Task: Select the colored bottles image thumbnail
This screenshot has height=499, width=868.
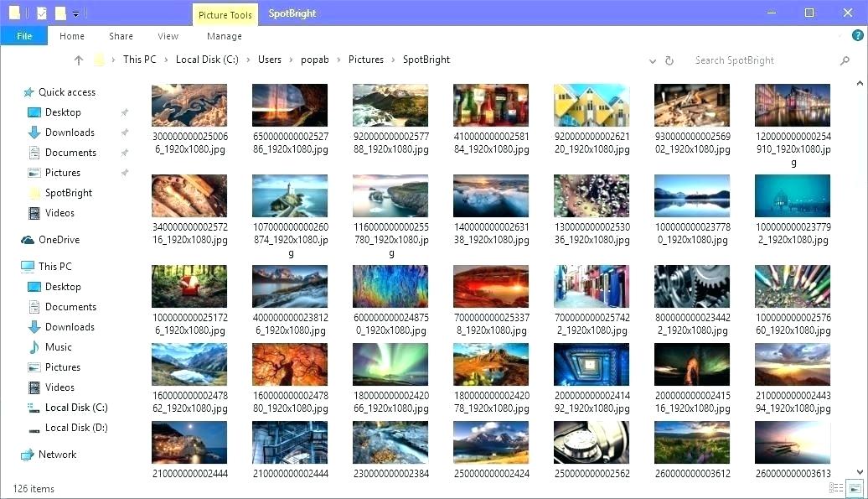Action: click(x=490, y=105)
